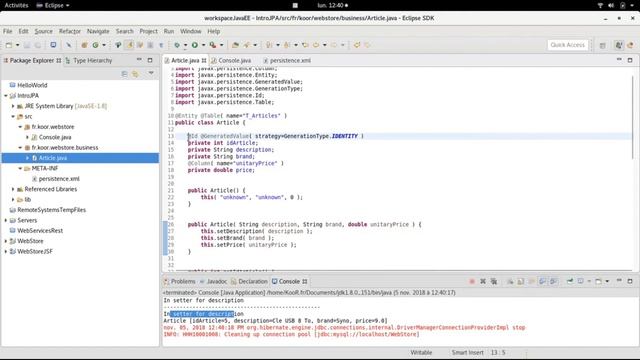Open the Package Explorer view menu arrow
This screenshot has width=640, height=360.
click(x=151, y=73)
